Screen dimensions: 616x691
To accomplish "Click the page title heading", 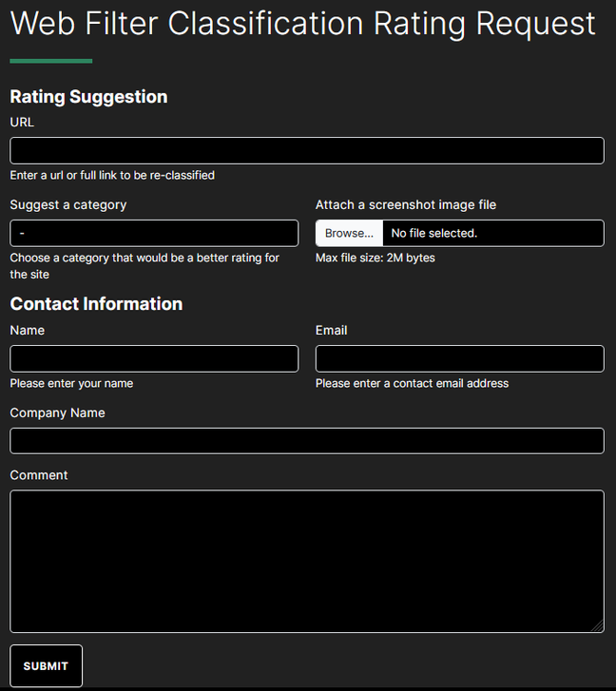I will coord(303,23).
